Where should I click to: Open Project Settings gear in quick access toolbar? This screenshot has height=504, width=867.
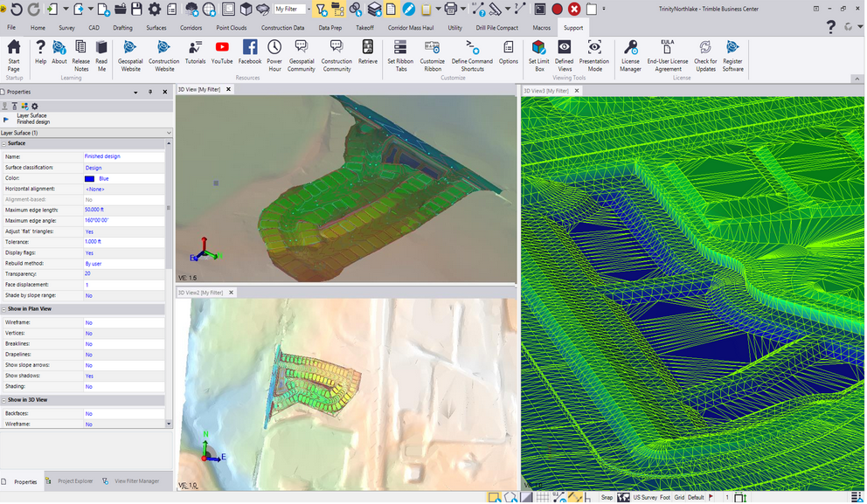coord(155,9)
